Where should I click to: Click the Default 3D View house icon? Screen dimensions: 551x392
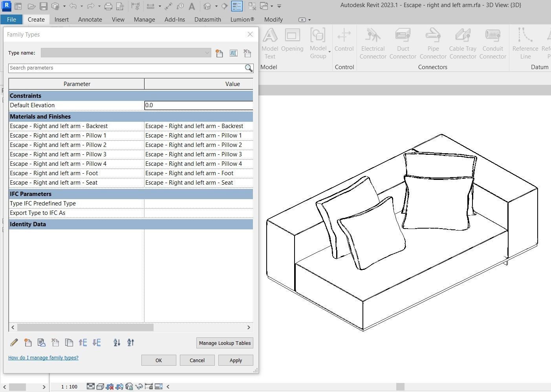(x=207, y=6)
